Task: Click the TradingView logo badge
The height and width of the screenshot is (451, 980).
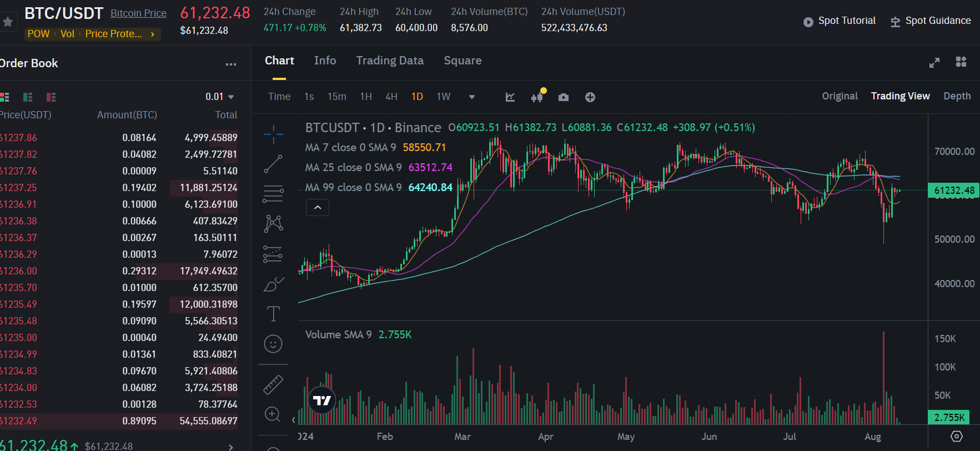Action: (x=322, y=400)
